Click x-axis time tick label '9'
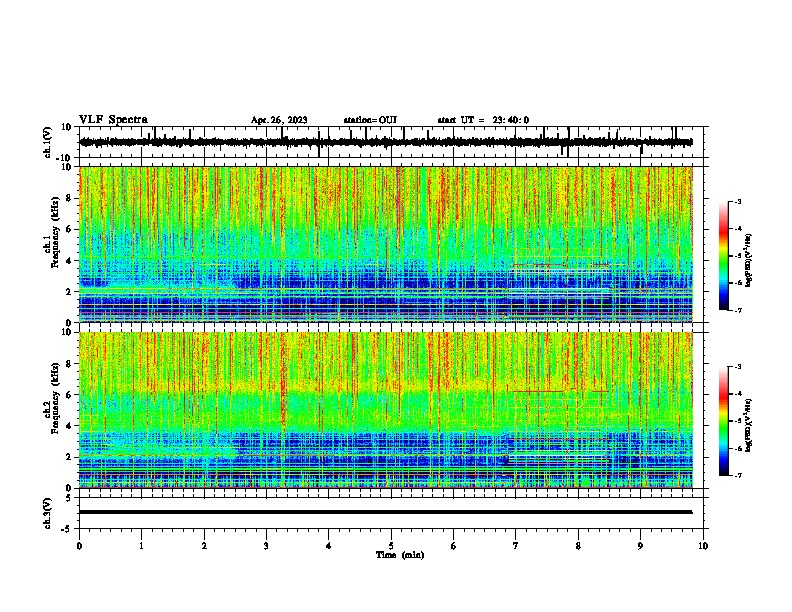Screen dimensions: 792x612 coord(640,546)
